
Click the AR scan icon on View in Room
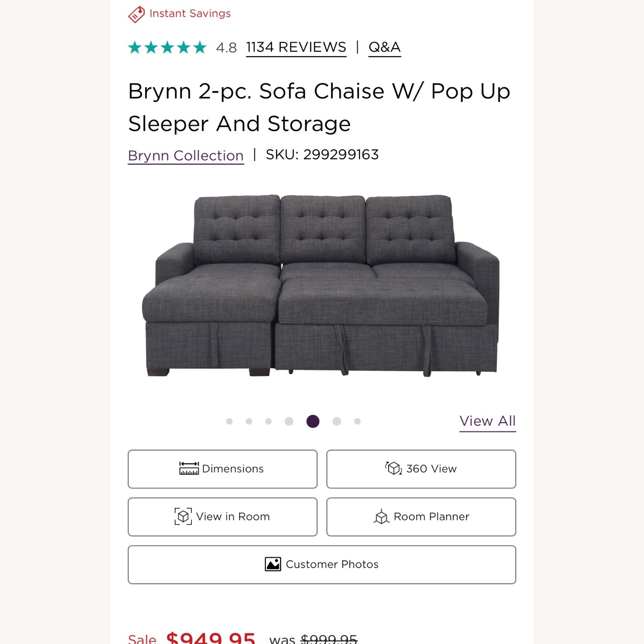tap(184, 516)
